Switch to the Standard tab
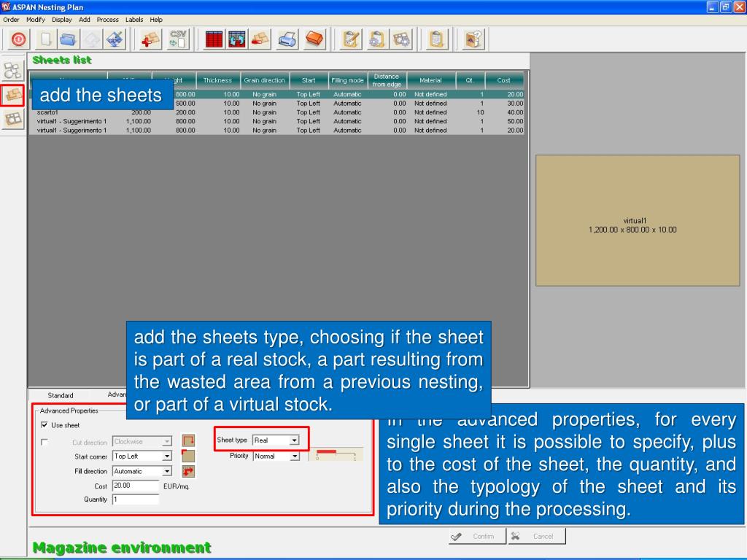 click(x=60, y=396)
